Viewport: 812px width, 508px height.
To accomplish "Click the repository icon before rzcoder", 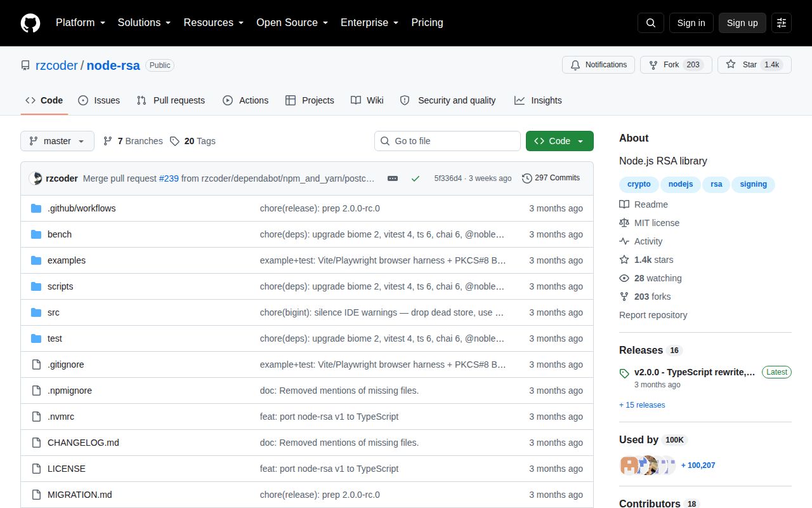I will coord(25,65).
